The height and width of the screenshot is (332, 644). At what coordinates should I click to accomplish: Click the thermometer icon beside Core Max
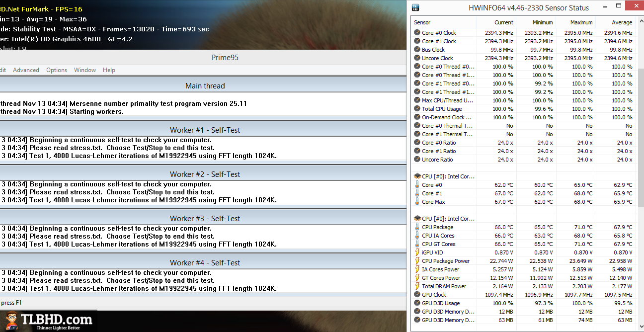coord(417,202)
